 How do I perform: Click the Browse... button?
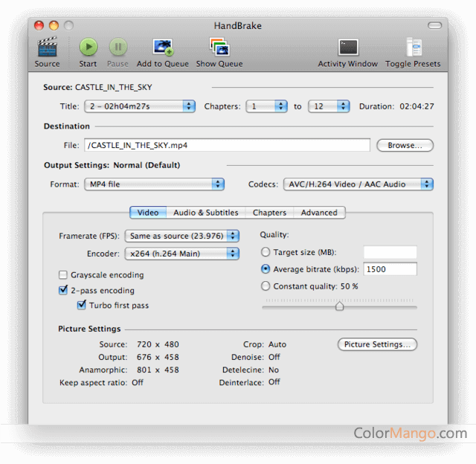(405, 145)
